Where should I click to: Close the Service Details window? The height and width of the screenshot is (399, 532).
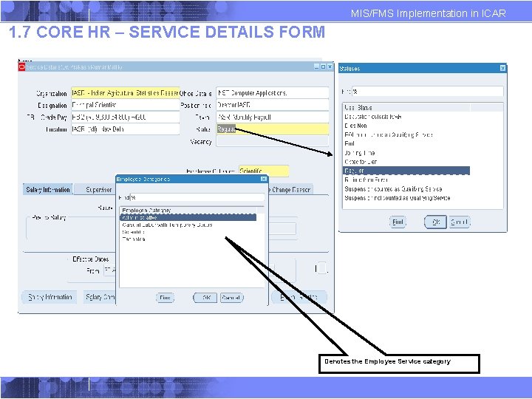(330, 66)
